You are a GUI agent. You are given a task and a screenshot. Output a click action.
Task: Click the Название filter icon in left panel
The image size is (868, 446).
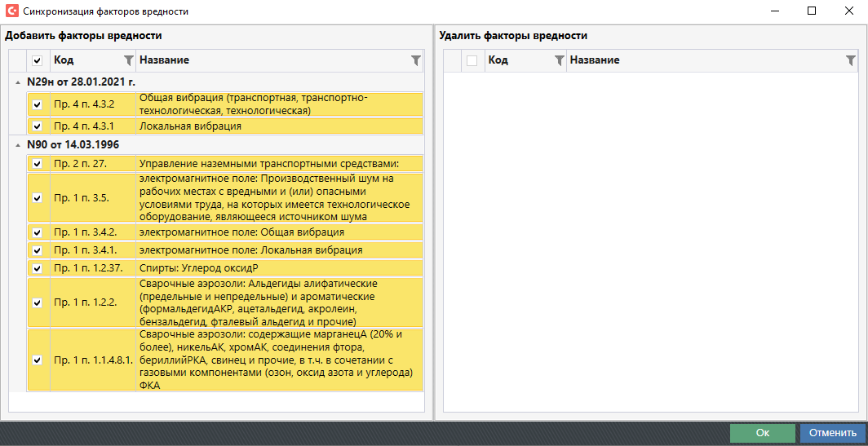[416, 60]
